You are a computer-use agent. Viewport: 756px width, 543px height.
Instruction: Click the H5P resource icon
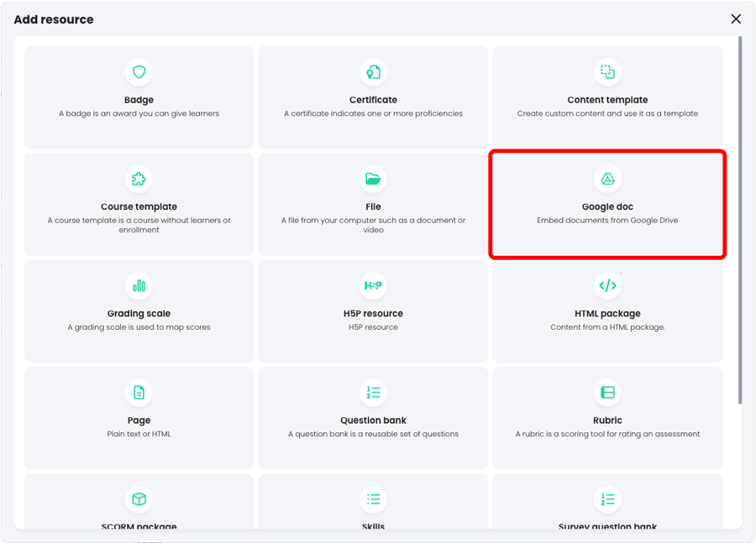click(373, 285)
